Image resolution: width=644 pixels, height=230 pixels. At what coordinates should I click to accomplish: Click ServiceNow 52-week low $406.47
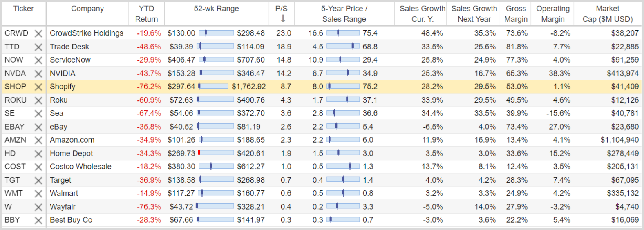tap(181, 60)
